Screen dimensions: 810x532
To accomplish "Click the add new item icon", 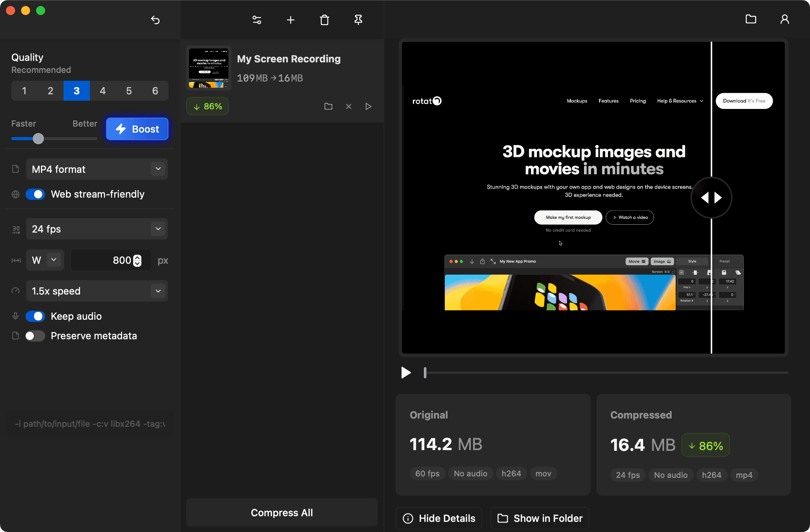I will tap(291, 20).
